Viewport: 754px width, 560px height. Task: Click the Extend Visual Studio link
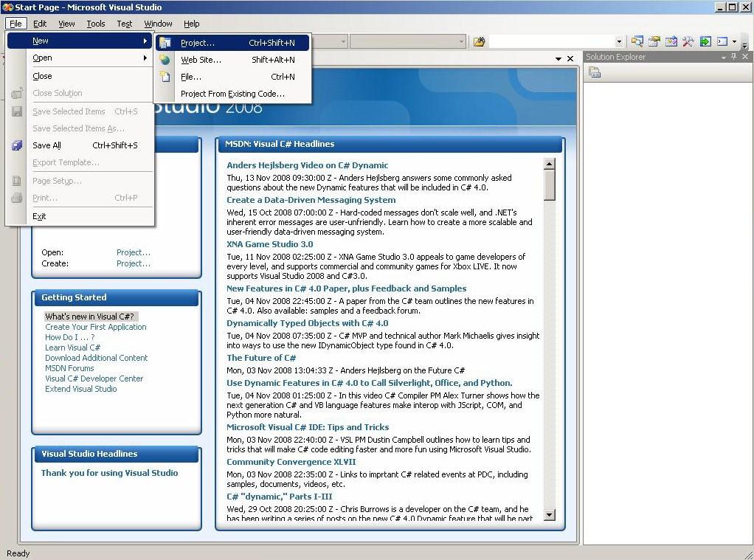(x=81, y=390)
